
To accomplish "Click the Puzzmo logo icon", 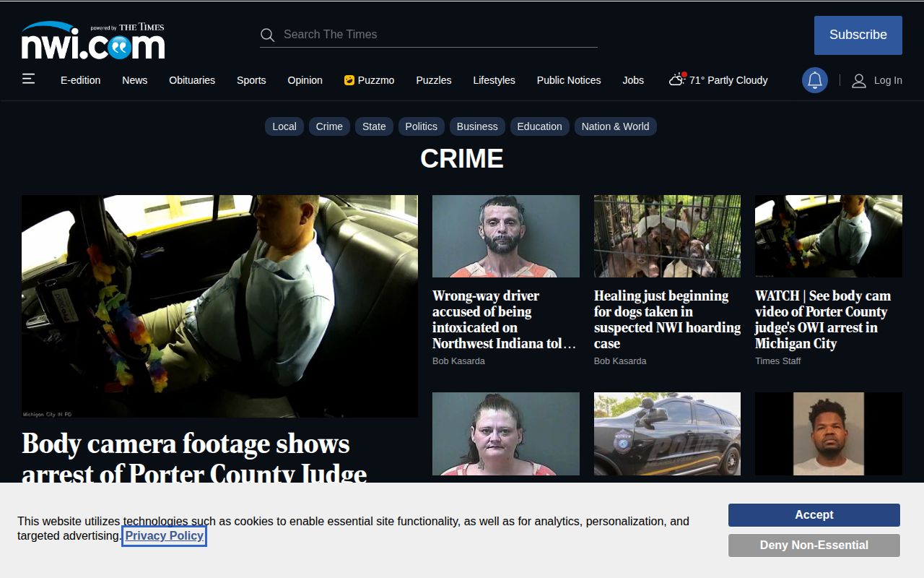I will 349,80.
